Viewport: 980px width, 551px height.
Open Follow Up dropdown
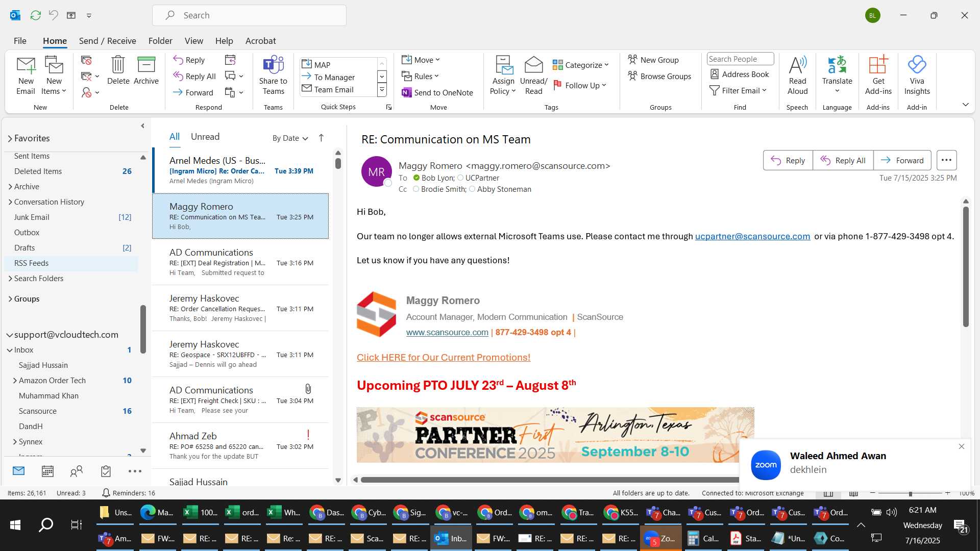579,85
